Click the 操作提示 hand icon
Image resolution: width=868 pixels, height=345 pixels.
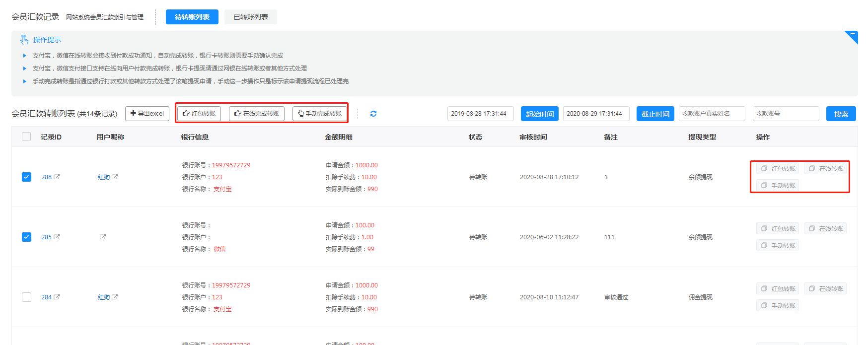[24, 40]
